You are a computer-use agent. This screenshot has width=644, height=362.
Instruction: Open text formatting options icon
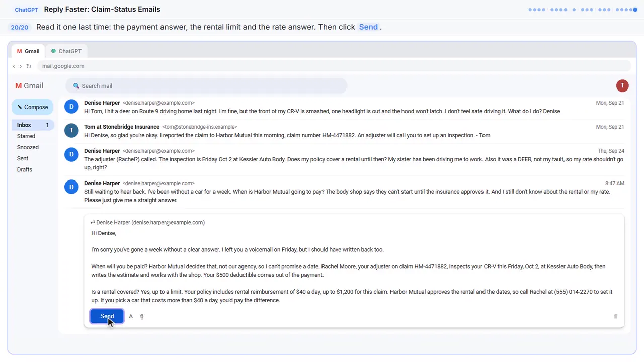tap(131, 316)
